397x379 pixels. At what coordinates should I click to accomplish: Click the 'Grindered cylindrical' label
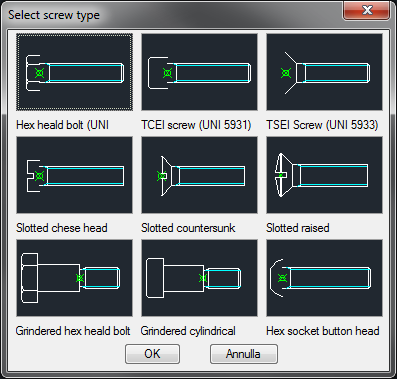(188, 331)
